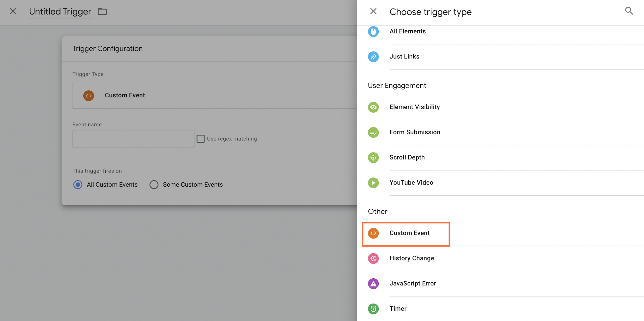Open the search in trigger type panel
The image size is (644, 321).
pos(629,11)
